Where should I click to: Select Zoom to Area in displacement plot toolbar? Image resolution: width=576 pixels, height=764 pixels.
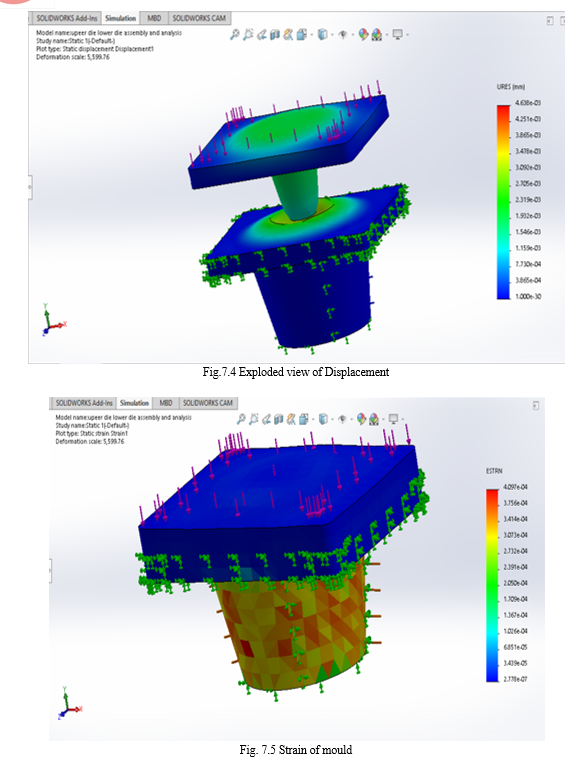(248, 35)
